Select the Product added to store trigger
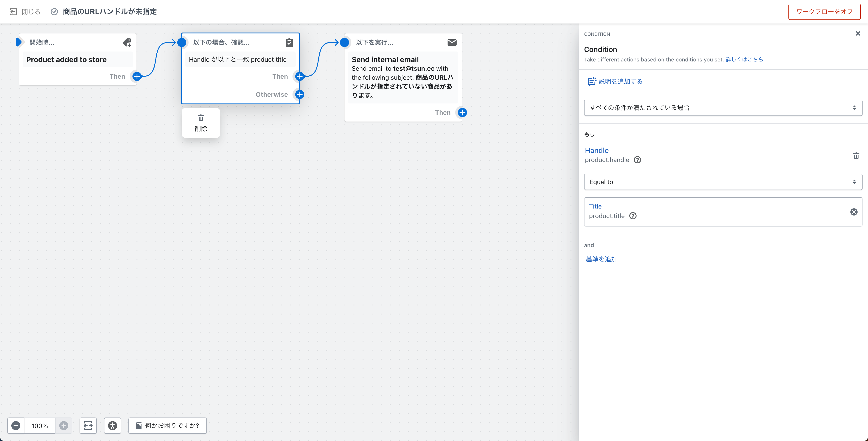Image resolution: width=868 pixels, height=441 pixels. click(78, 60)
